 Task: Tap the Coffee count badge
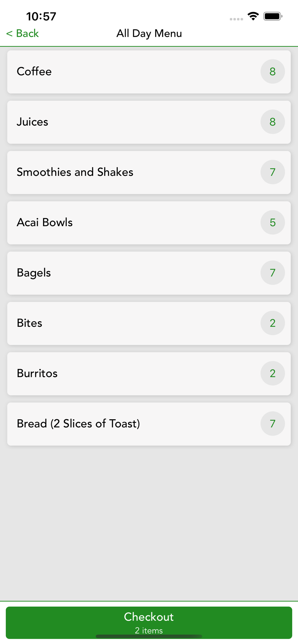[x=273, y=71]
